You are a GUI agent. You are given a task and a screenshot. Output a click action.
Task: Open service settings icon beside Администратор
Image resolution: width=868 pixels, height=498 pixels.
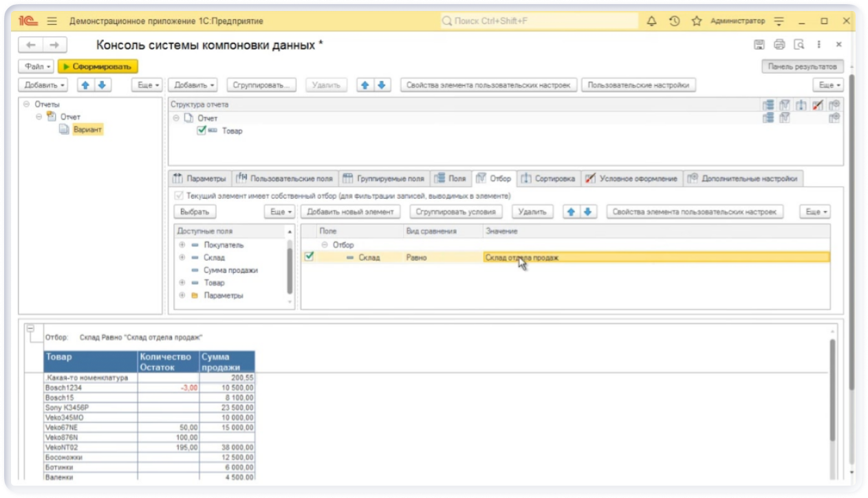click(779, 21)
